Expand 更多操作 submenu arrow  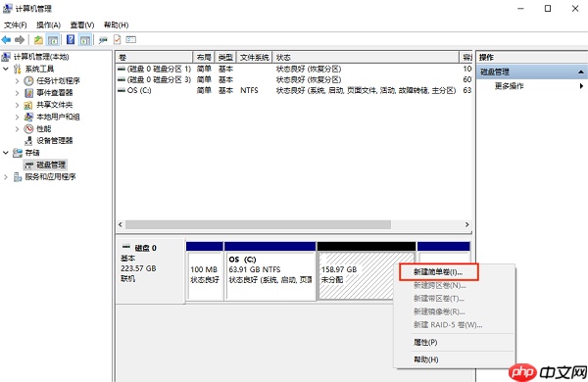coord(581,86)
